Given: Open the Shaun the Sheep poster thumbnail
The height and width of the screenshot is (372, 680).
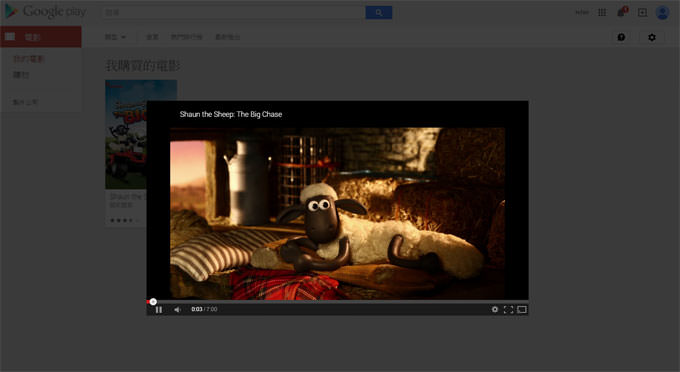Looking at the screenshot, I should 126,134.
